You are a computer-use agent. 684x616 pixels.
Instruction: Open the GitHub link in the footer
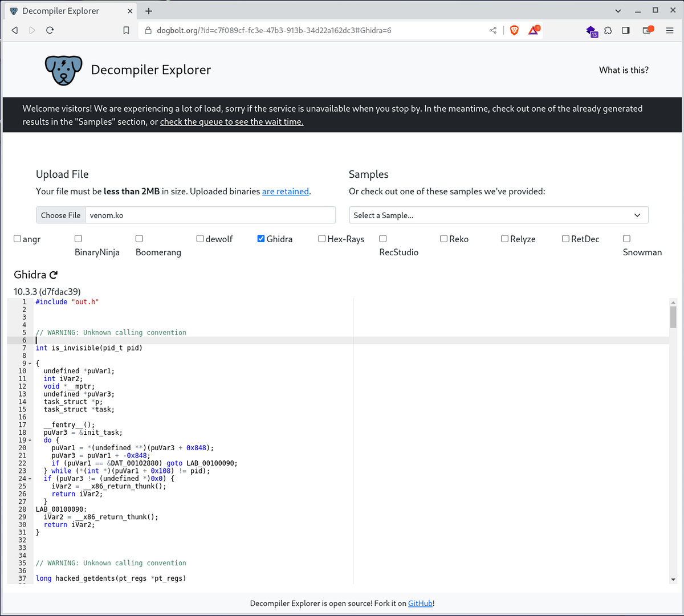(x=420, y=603)
